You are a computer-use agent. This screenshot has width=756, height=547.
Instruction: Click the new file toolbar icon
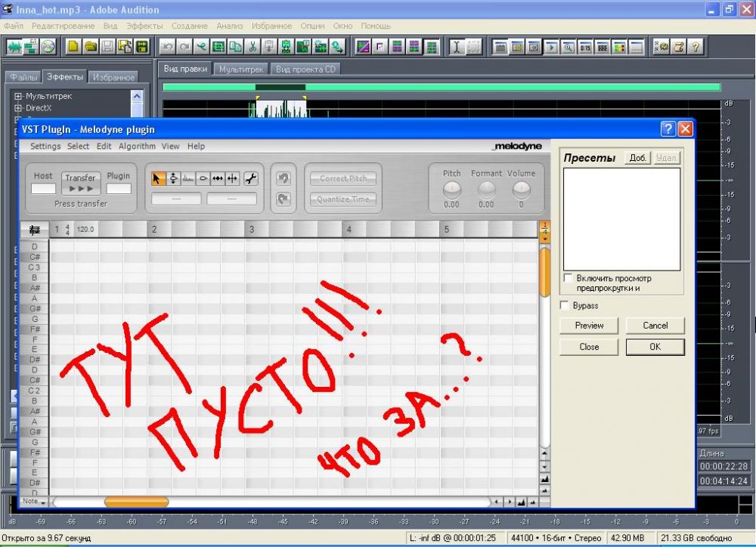(73, 47)
